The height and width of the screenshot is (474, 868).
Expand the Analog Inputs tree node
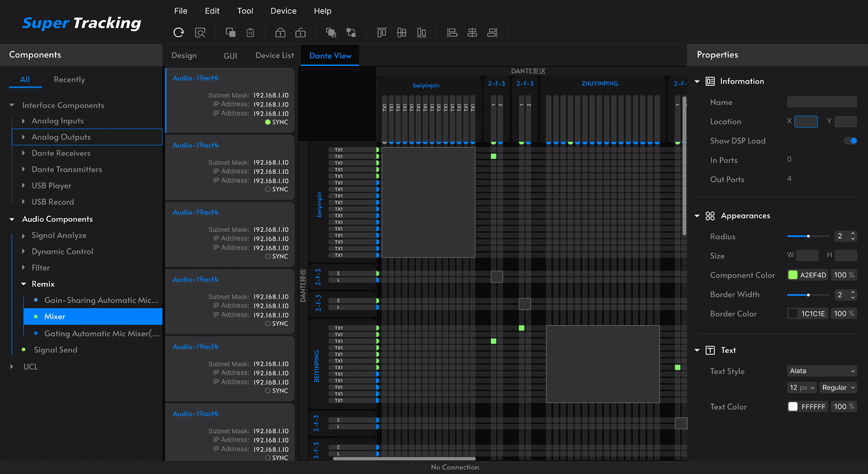(x=24, y=121)
